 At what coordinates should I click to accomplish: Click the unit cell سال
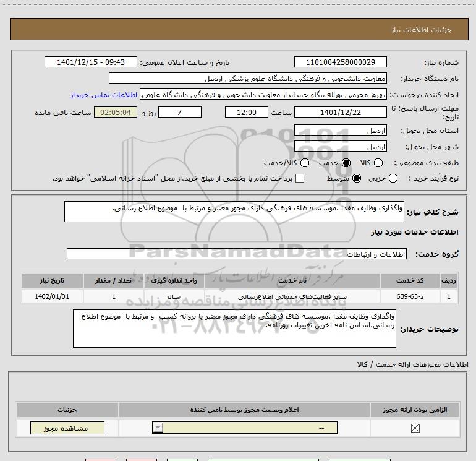coord(174,296)
